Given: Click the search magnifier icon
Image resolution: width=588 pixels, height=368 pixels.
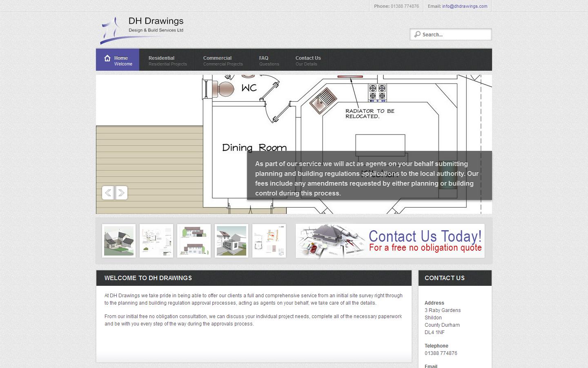Looking at the screenshot, I should (x=417, y=34).
